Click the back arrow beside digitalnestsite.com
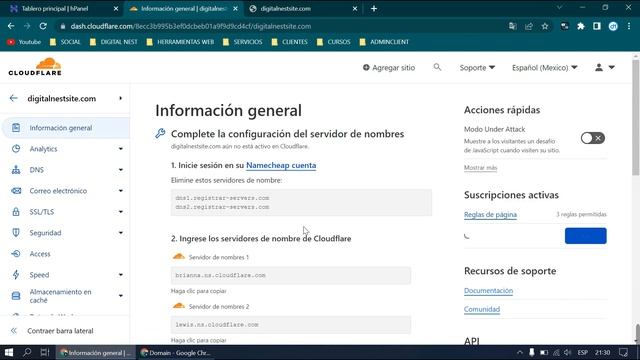The height and width of the screenshot is (360, 640). 13,98
